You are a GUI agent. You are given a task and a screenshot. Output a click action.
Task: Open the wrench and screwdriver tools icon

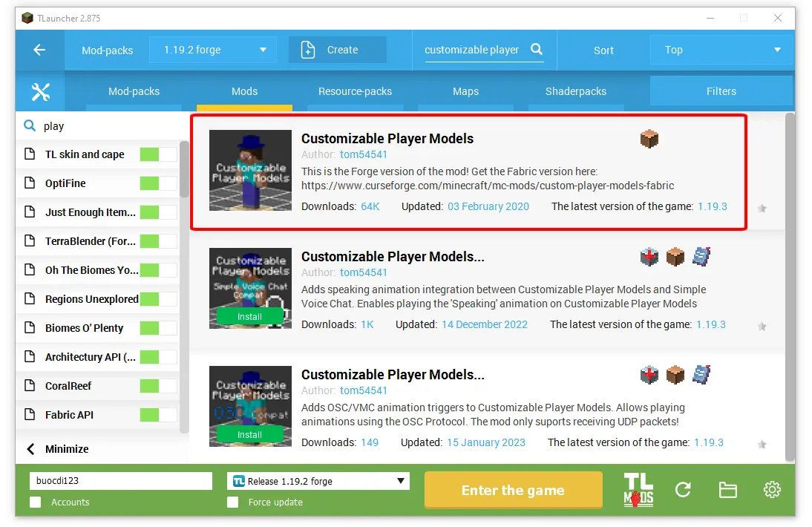coord(40,91)
